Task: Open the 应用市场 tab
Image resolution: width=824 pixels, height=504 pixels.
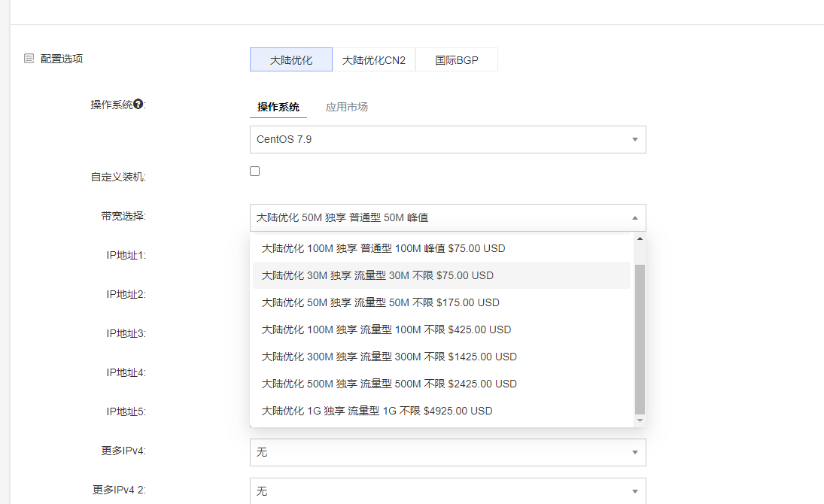Action: click(x=347, y=107)
